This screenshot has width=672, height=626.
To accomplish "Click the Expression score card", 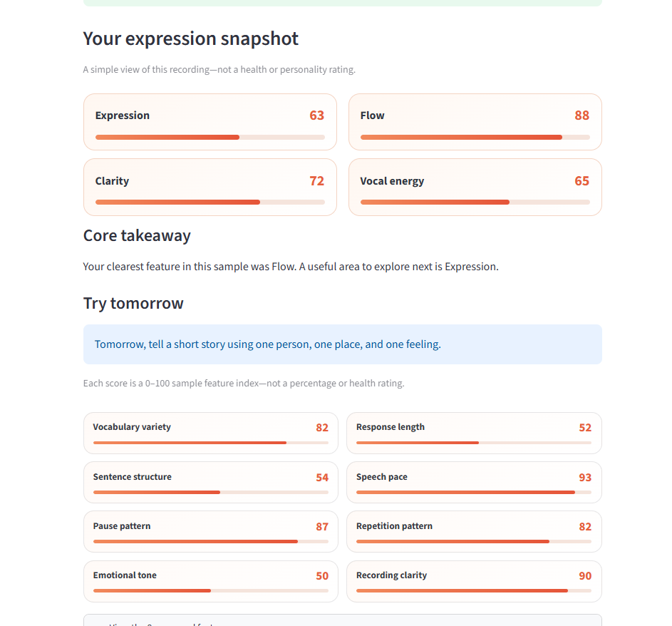I will [x=210, y=122].
